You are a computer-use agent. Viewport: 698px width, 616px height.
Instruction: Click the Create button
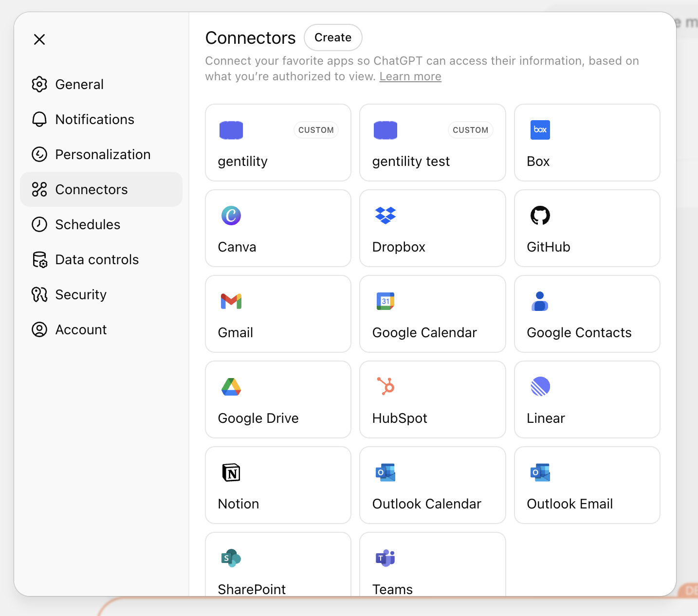333,37
